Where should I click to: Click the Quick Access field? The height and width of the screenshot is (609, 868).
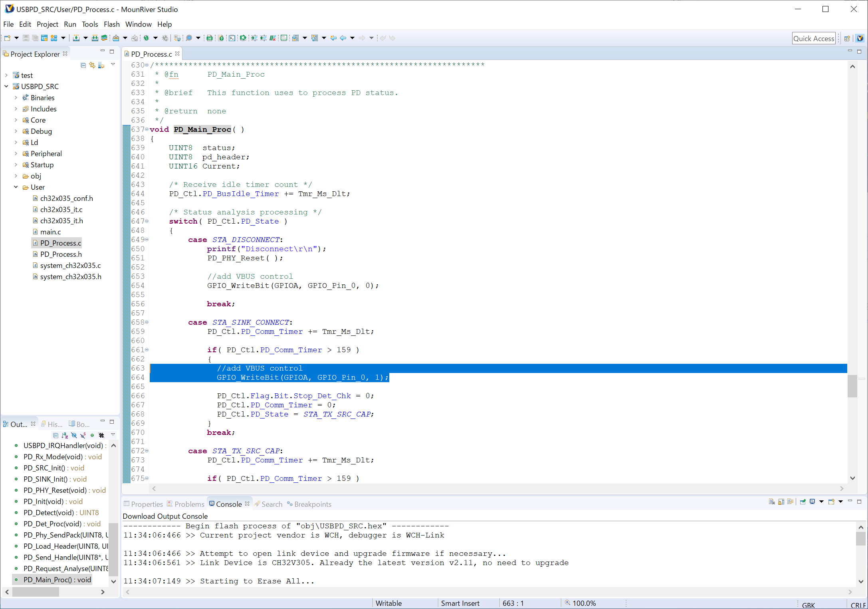(x=814, y=38)
